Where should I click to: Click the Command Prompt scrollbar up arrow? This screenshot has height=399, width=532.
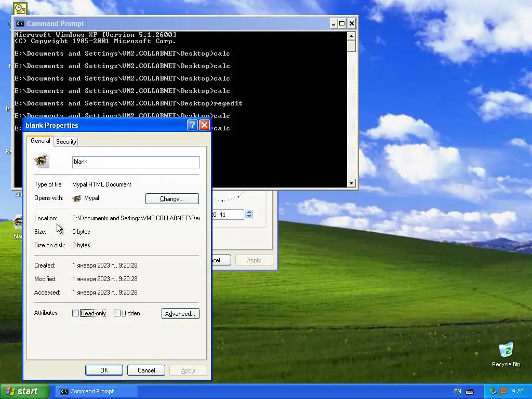tap(352, 36)
